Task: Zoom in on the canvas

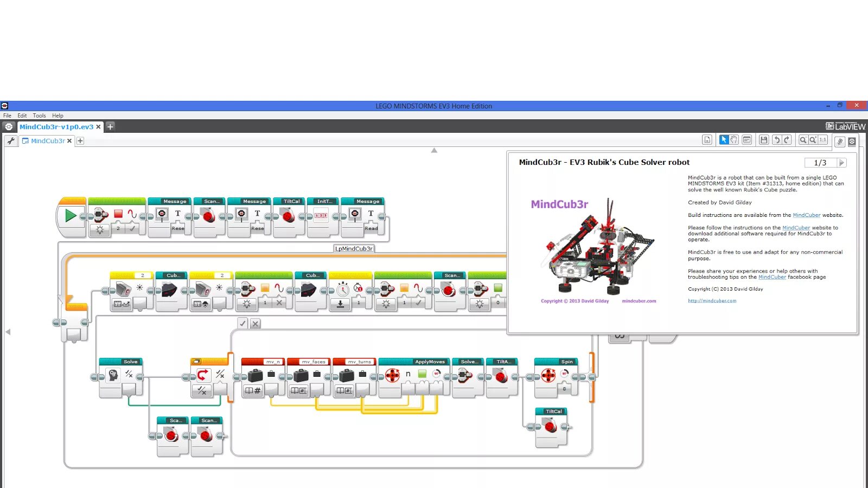Action: pos(813,140)
